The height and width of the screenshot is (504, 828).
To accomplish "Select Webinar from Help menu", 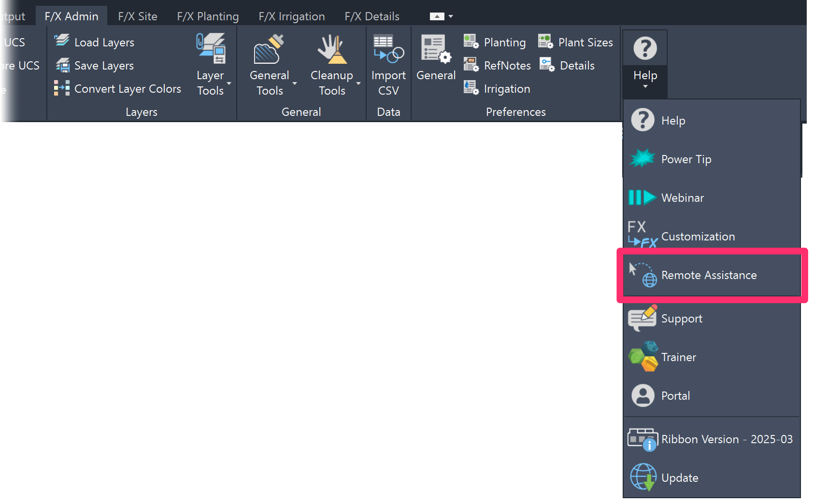I will (712, 197).
